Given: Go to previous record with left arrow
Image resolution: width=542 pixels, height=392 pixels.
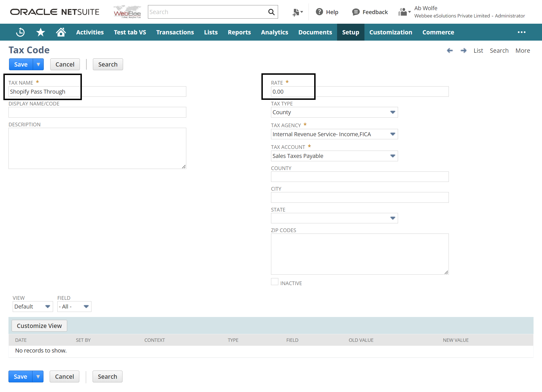Looking at the screenshot, I should (x=450, y=50).
